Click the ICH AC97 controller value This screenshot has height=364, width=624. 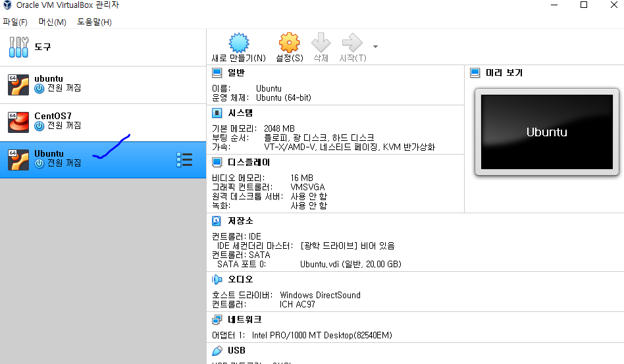pos(298,304)
